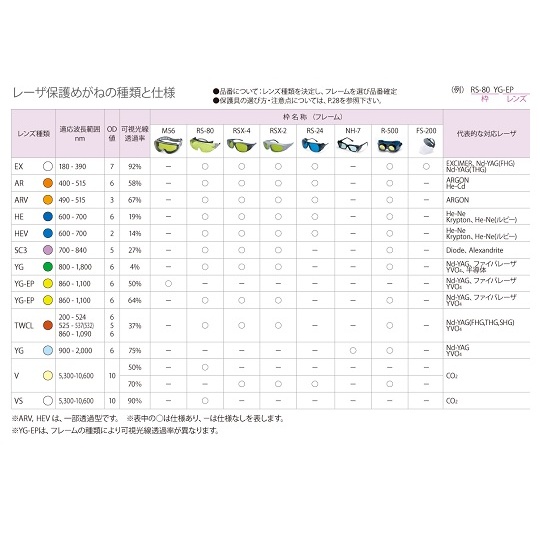Click the RSX-4 glasses image
The height and width of the screenshot is (540, 540).
coord(241,145)
